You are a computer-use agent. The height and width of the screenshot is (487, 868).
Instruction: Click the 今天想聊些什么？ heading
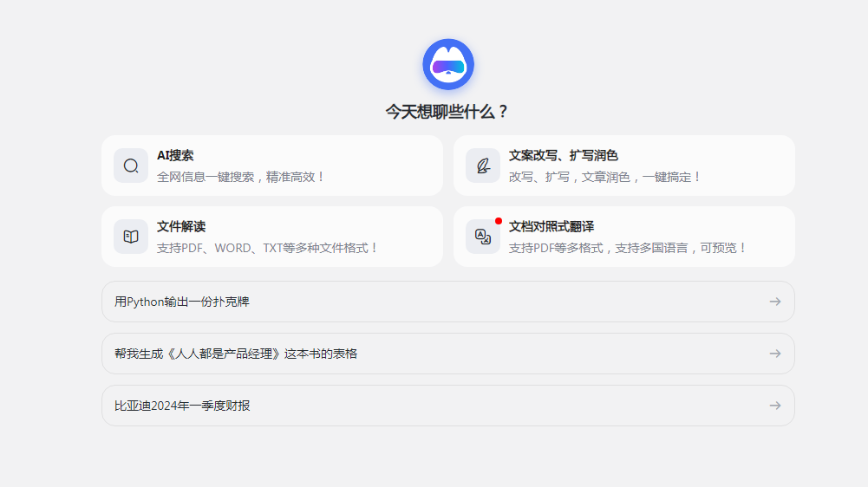coord(447,112)
